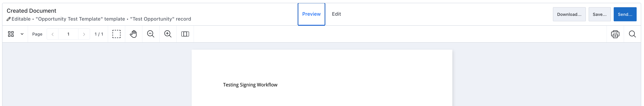
Task: Click the editable pencil icon
Action: click(x=9, y=19)
